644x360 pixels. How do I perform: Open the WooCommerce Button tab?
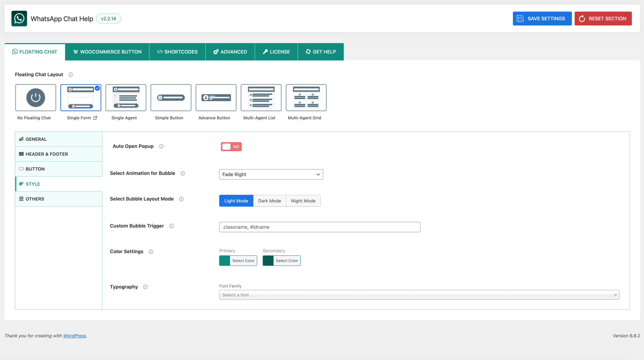(107, 52)
